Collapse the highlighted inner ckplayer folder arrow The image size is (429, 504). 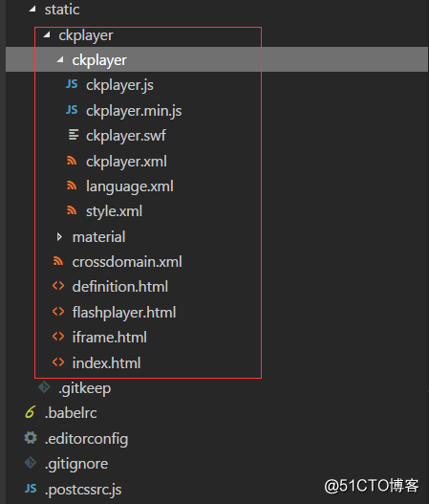pyautogui.click(x=60, y=59)
